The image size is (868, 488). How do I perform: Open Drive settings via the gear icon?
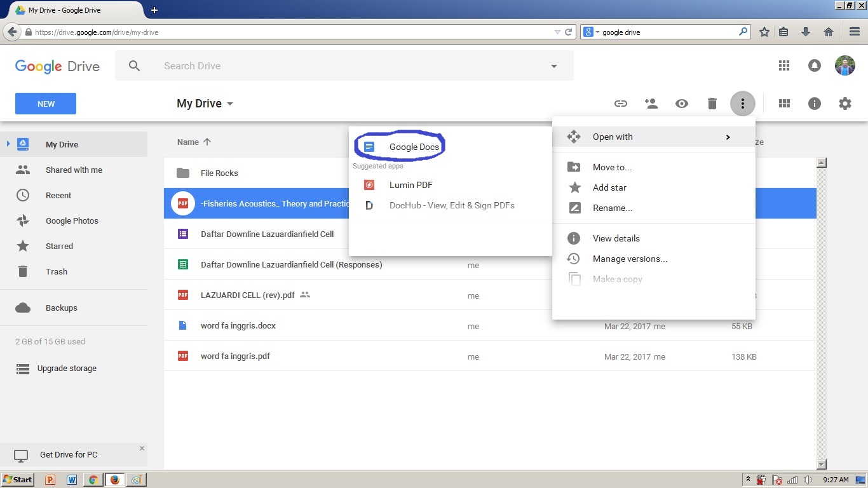(x=844, y=103)
